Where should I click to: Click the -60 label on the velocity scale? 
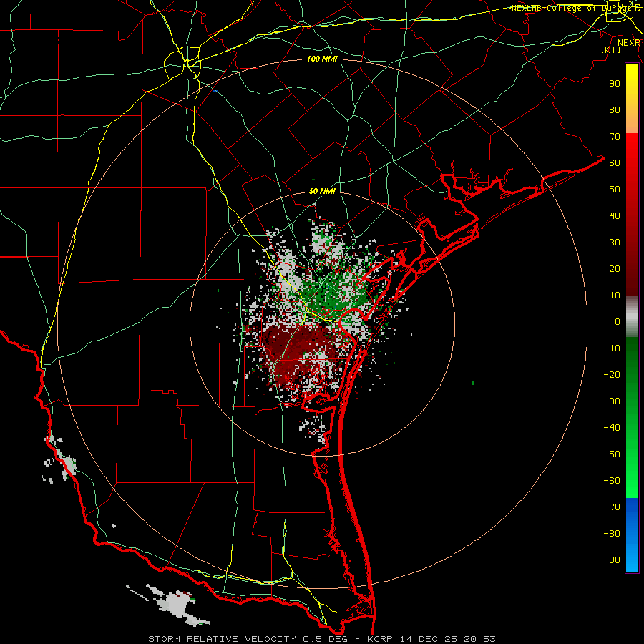(612, 481)
